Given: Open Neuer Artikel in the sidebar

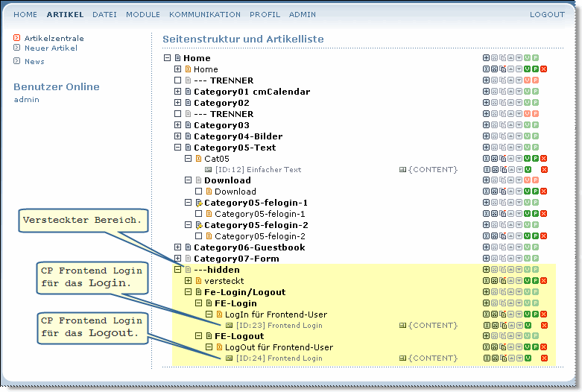Looking at the screenshot, I should coord(51,48).
